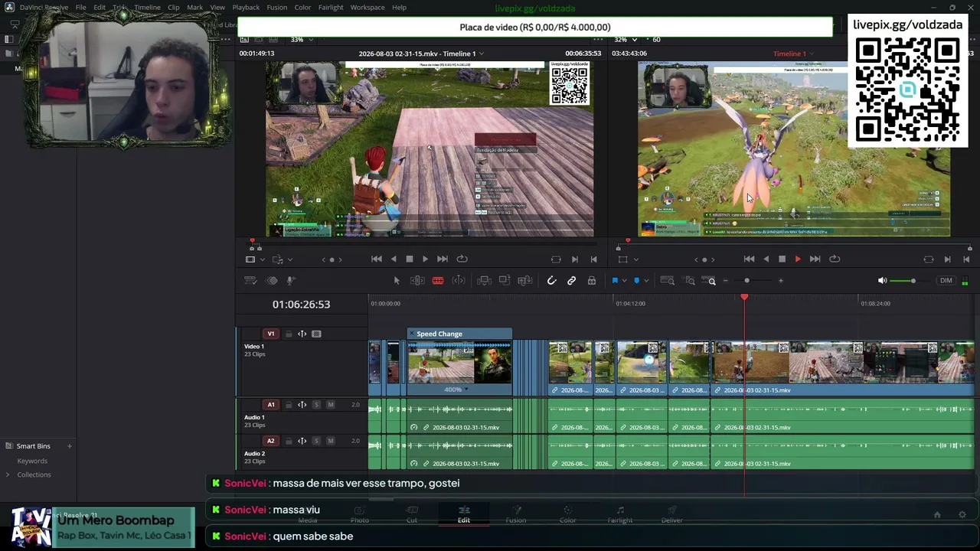Screen dimensions: 980x551
Task: Go to last frame in timeline viewer
Action: point(815,259)
